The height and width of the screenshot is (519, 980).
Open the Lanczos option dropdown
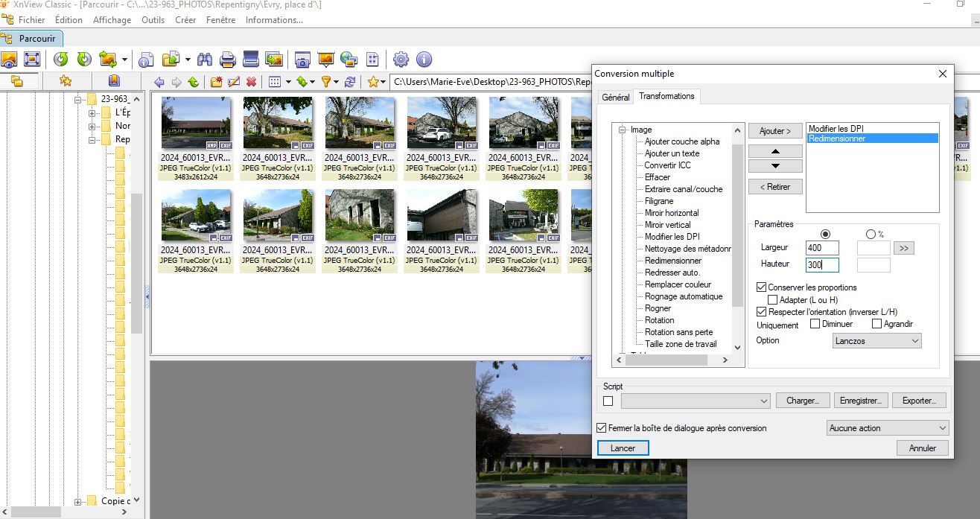876,341
